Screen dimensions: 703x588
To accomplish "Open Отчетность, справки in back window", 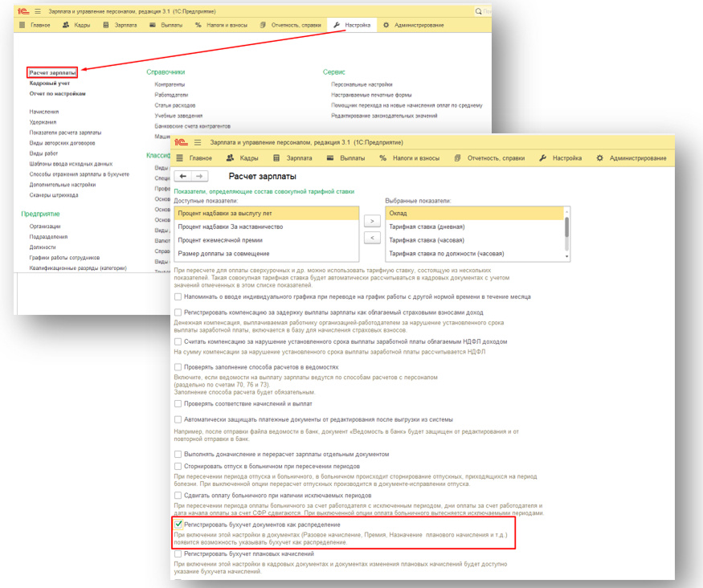I will pos(291,25).
